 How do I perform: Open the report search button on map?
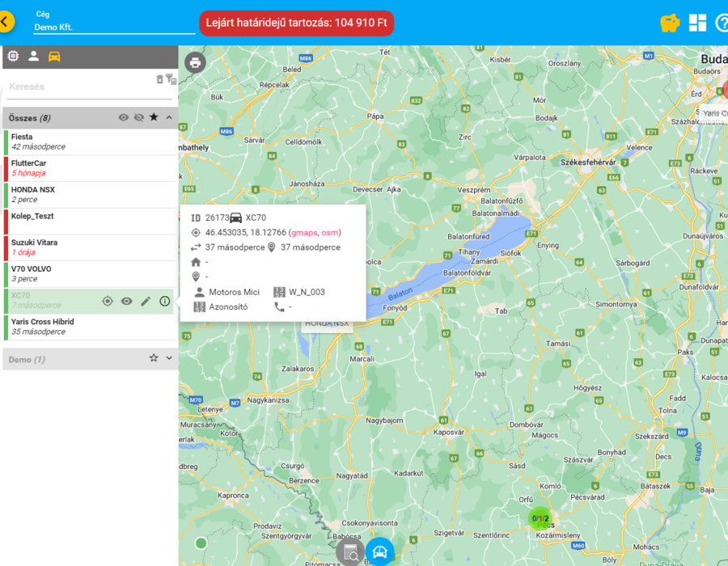(x=350, y=552)
